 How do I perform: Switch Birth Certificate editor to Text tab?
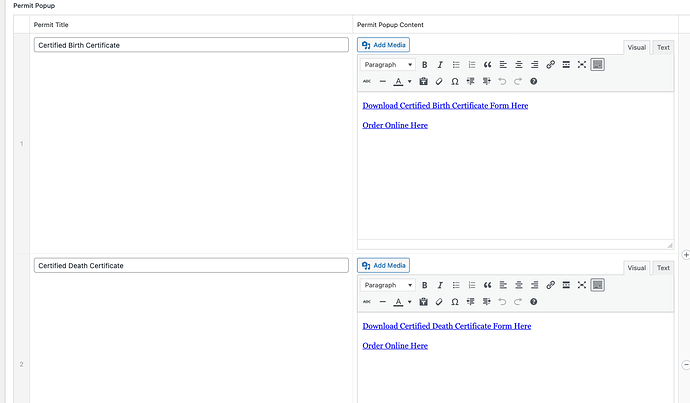663,48
